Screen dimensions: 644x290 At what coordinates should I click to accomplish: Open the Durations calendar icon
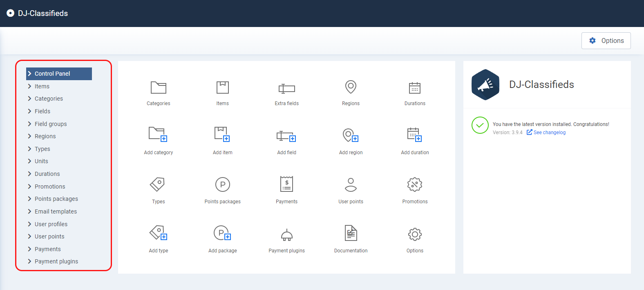(x=415, y=88)
